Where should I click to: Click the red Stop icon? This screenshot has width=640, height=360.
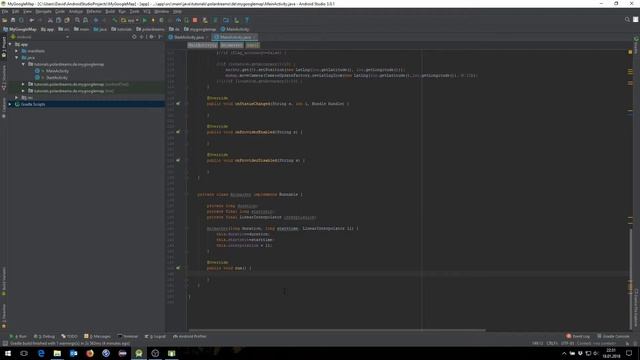(195, 20)
